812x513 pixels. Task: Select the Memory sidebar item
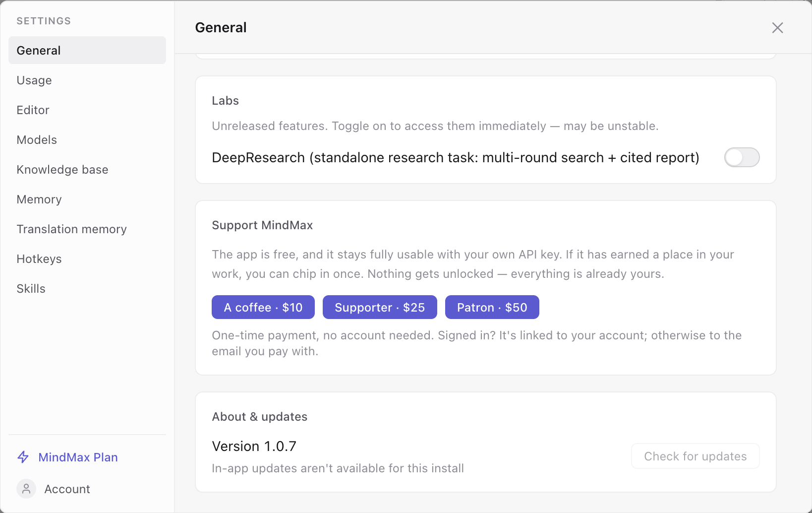(x=87, y=199)
